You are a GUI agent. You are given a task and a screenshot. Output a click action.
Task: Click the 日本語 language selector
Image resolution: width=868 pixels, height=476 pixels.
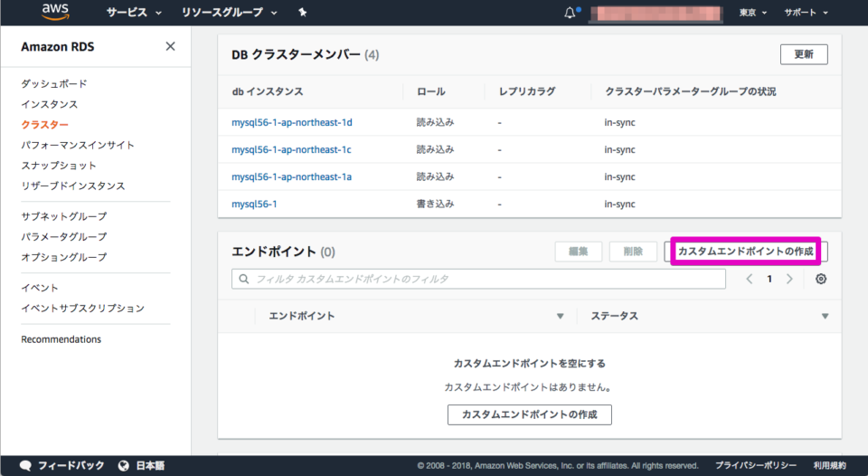coord(150,465)
